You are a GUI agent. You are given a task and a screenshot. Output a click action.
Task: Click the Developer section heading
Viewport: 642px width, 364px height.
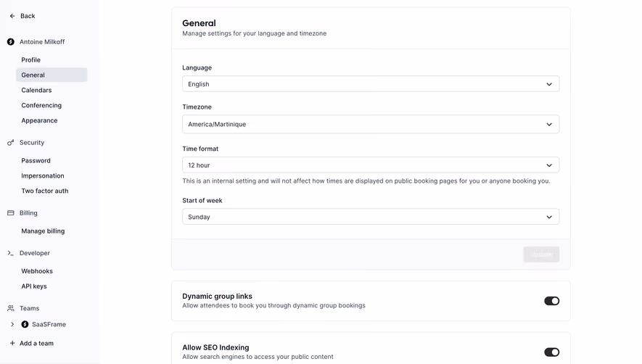35,253
